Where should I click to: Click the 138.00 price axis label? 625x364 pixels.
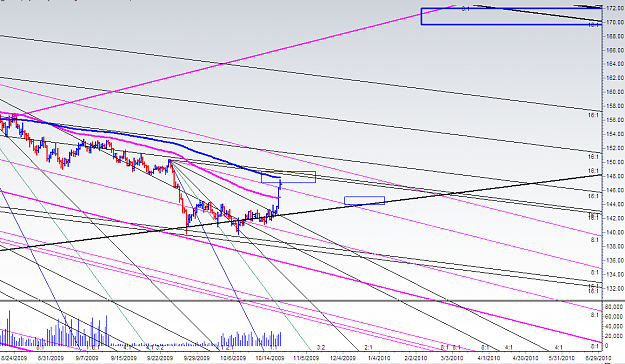tap(615, 246)
